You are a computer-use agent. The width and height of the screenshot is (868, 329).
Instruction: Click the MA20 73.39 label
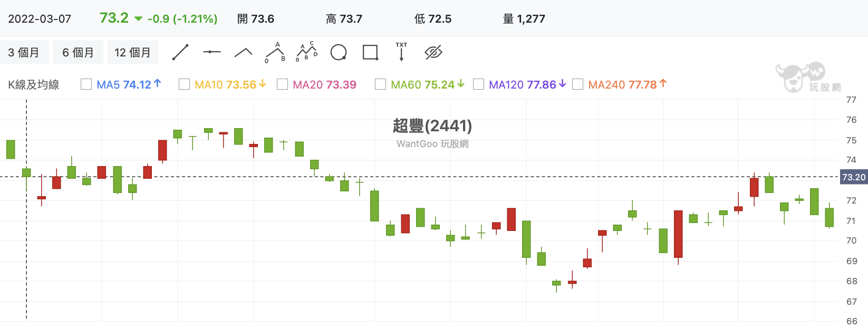324,84
